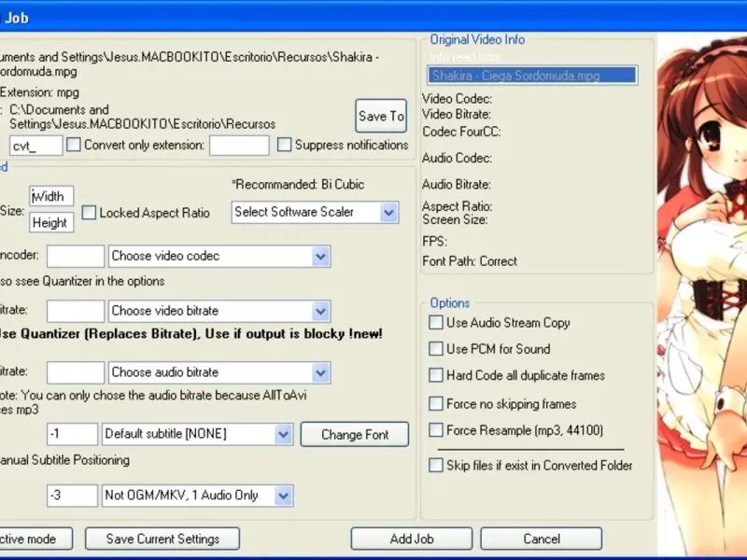Enable Use Audio Stream Copy
This screenshot has width=747, height=560.
pyautogui.click(x=435, y=322)
